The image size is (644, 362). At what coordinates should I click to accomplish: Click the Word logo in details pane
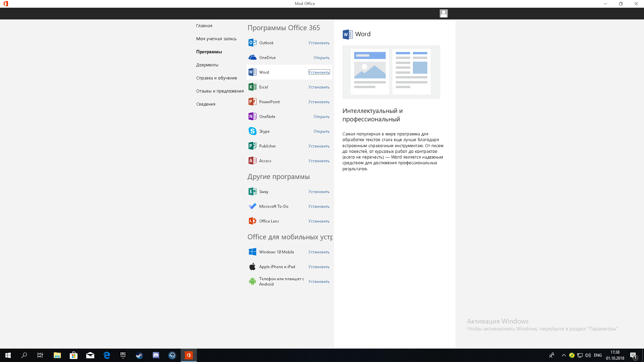point(347,34)
